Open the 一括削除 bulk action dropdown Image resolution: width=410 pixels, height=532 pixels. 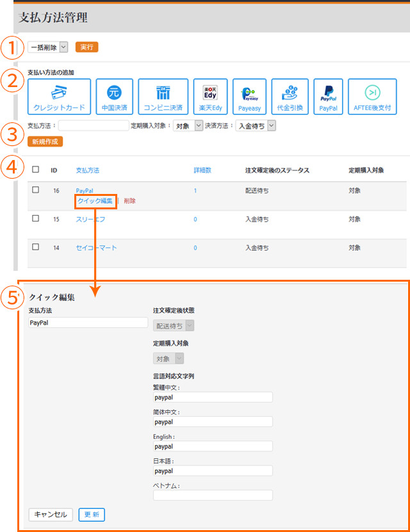click(48, 47)
